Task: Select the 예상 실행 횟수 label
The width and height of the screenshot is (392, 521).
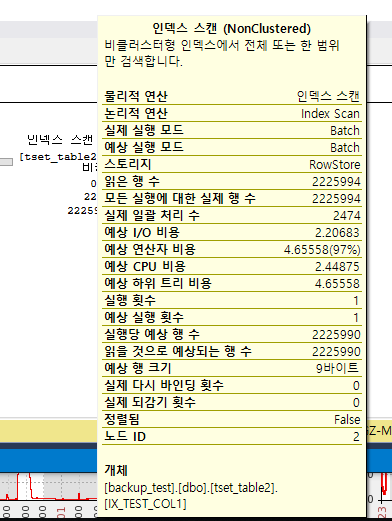Action: pos(144,317)
